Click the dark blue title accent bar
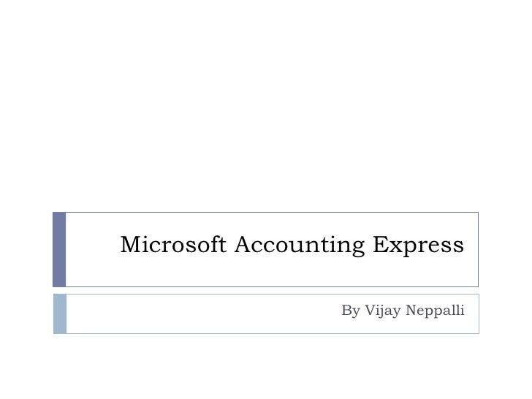Viewport: 532px width, 399px height. [x=59, y=249]
